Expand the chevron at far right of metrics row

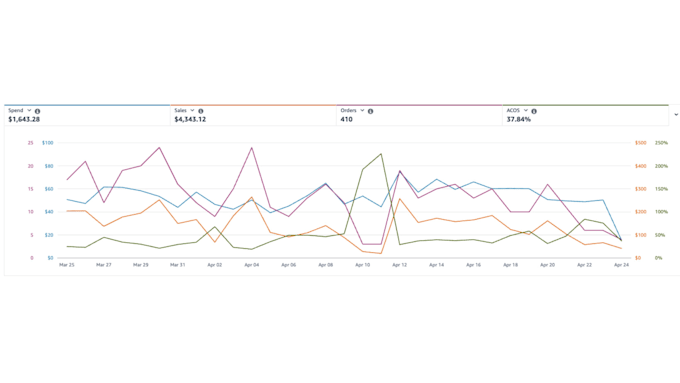[676, 115]
